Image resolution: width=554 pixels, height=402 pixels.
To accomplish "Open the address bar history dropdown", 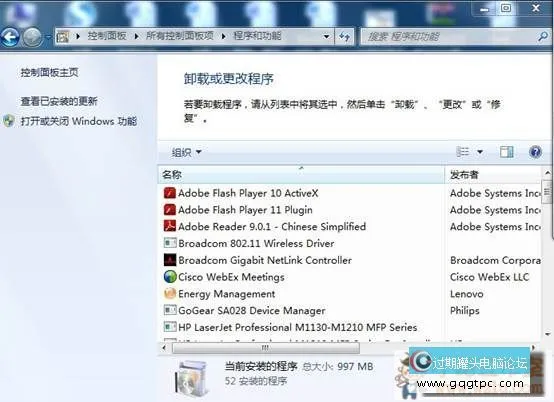I will point(326,36).
